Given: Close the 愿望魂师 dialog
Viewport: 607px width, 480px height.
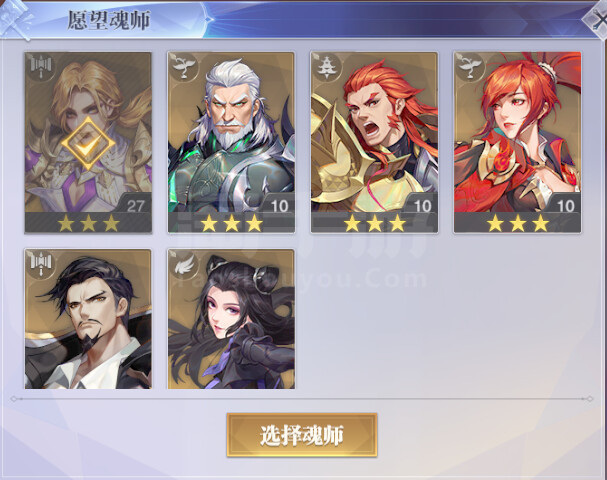Looking at the screenshot, I should coord(597,20).
